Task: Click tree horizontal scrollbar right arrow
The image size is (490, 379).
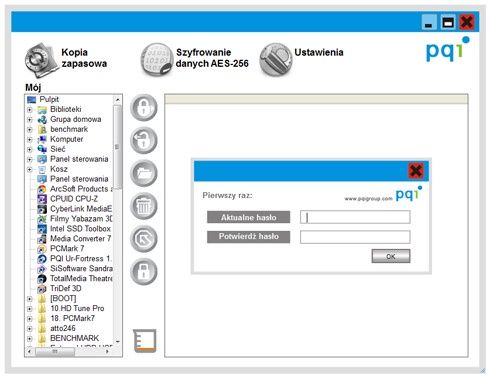Action: click(107, 352)
